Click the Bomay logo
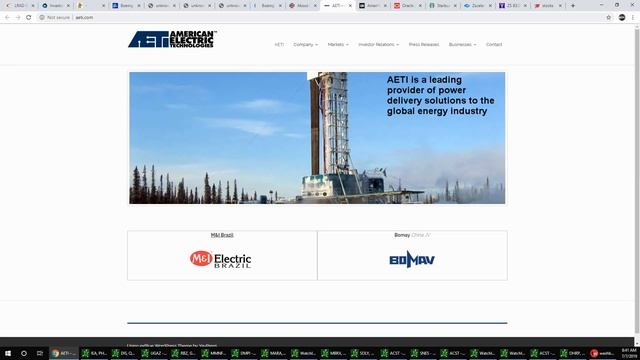Viewport: 640px width, 360px height. point(412,260)
